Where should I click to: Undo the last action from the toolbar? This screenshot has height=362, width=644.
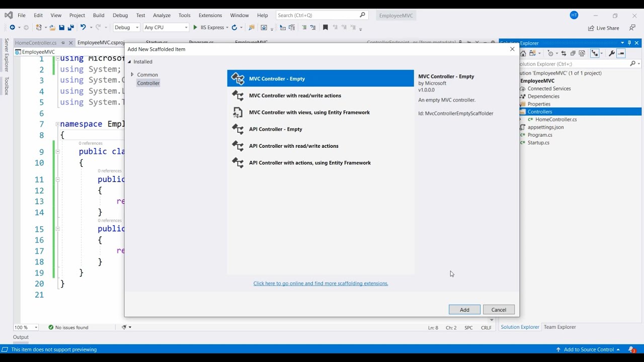[x=83, y=27]
